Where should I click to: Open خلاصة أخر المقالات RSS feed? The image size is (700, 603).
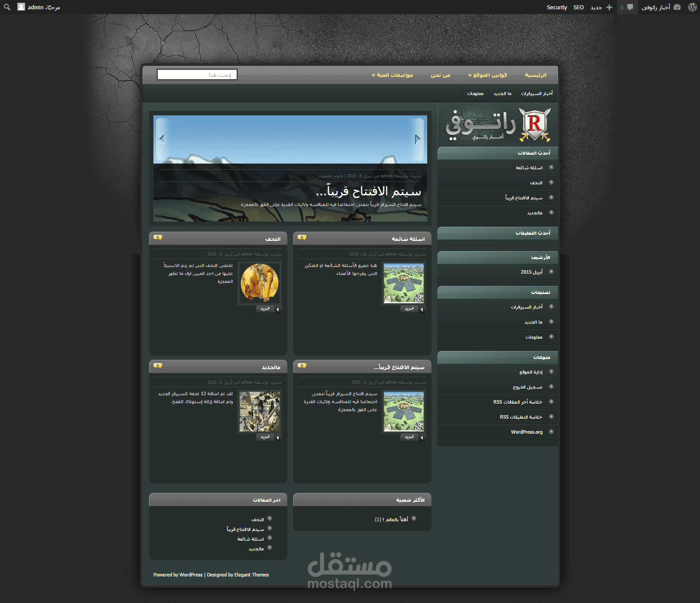tap(518, 402)
